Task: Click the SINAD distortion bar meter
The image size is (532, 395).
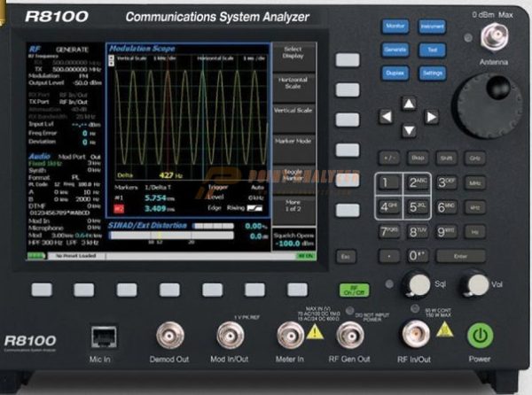Action: pos(172,235)
